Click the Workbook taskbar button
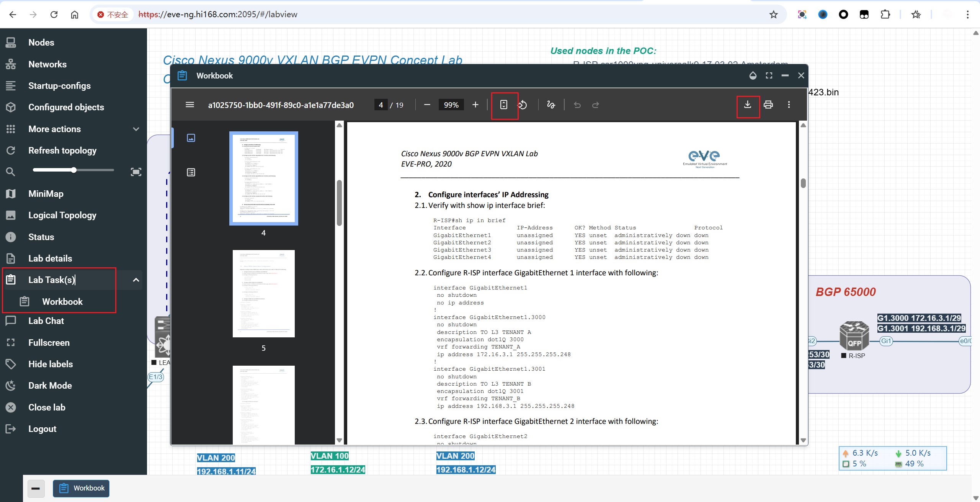This screenshot has height=502, width=980. tap(81, 488)
